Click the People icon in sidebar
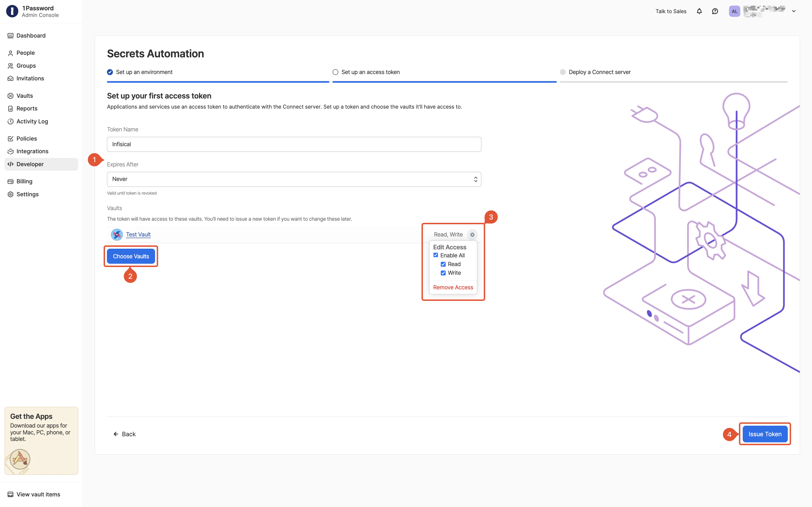 click(10, 53)
